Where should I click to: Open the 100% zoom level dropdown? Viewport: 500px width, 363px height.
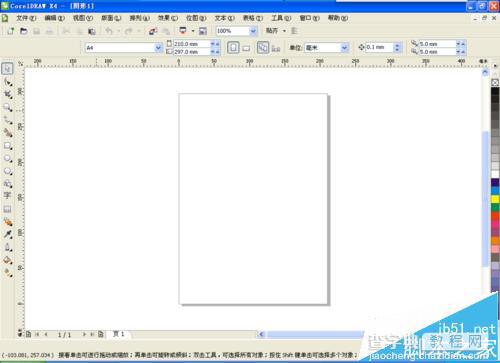(x=253, y=31)
